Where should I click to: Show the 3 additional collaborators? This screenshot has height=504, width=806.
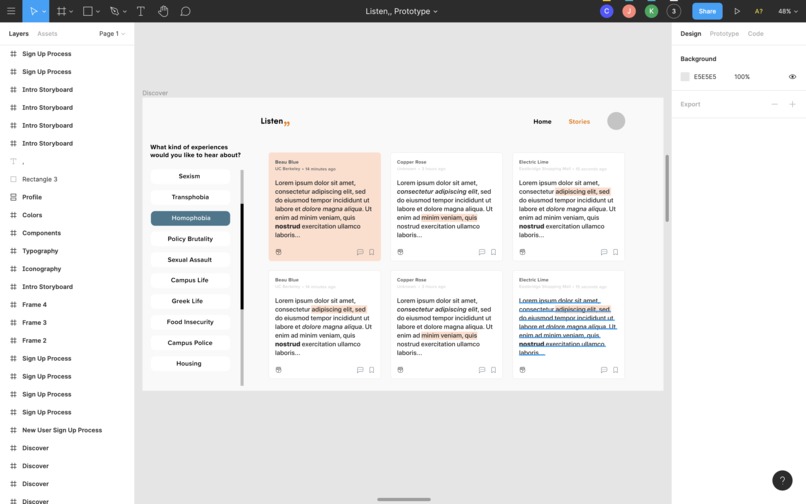pos(673,11)
